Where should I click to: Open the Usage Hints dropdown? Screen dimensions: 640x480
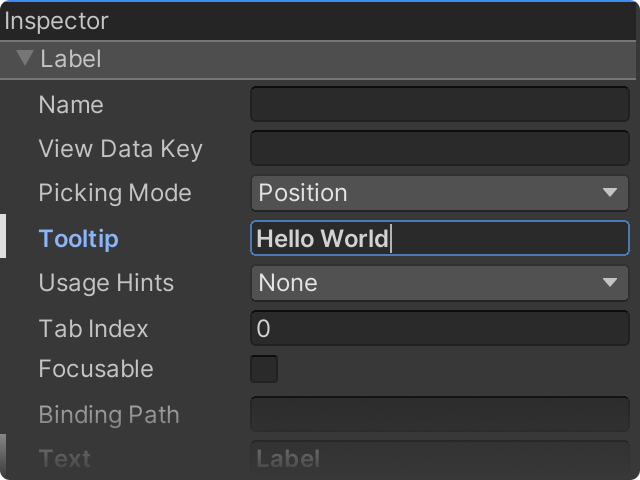tap(439, 283)
